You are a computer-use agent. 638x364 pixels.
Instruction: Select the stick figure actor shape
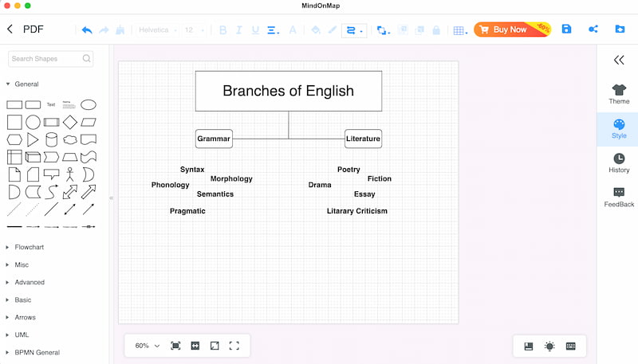point(70,174)
